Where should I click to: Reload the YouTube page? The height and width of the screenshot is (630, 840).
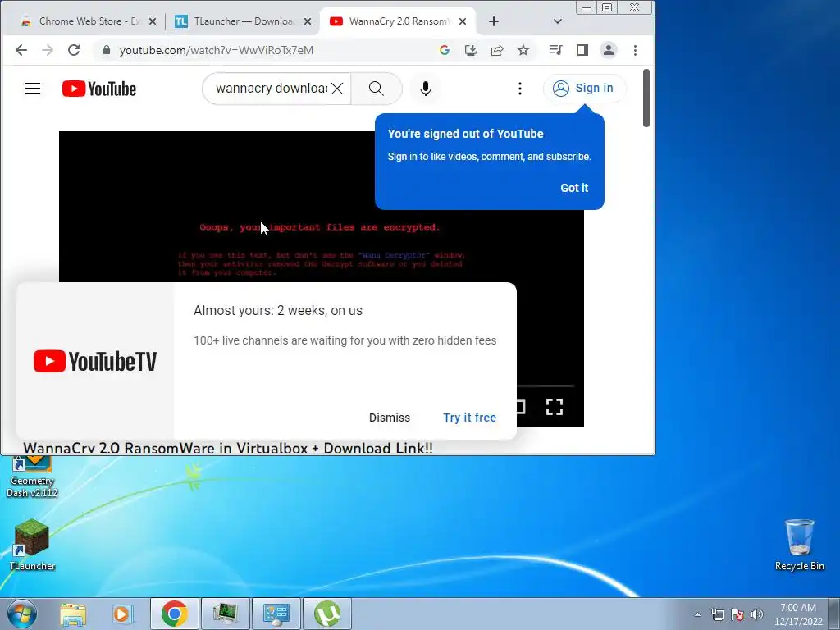point(74,50)
